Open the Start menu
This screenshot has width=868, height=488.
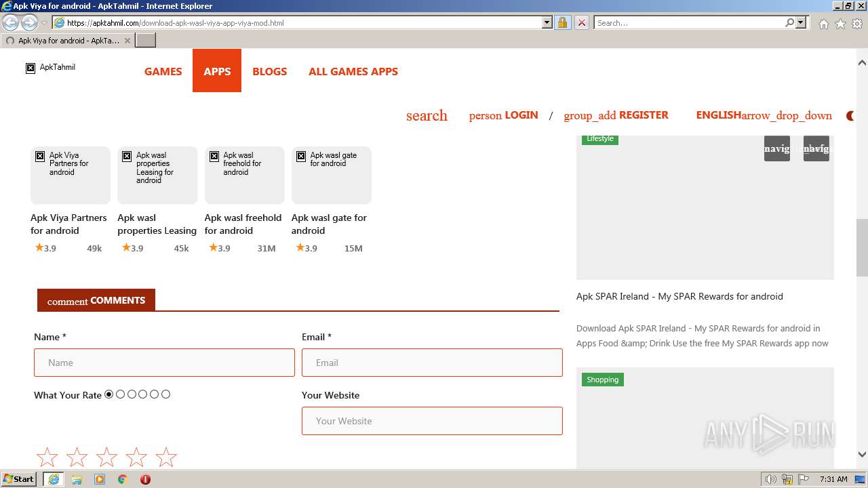click(x=19, y=479)
